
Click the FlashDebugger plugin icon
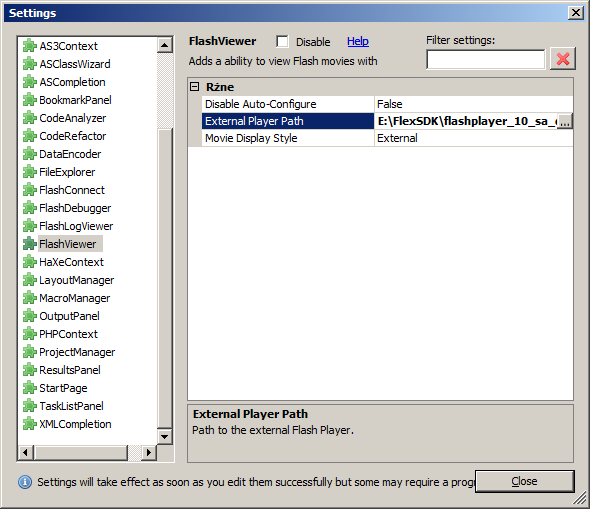(30, 208)
